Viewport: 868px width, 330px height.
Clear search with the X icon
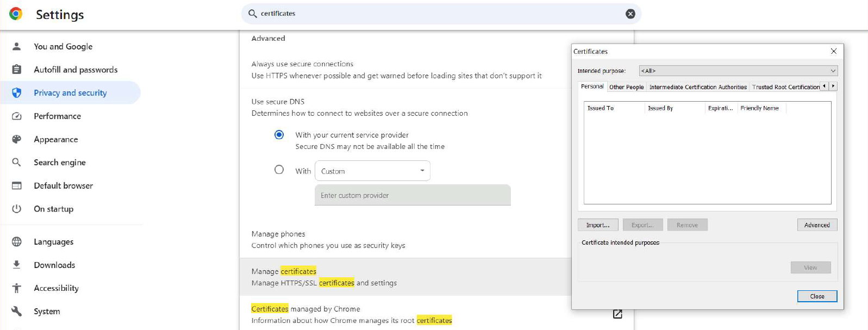(x=630, y=14)
